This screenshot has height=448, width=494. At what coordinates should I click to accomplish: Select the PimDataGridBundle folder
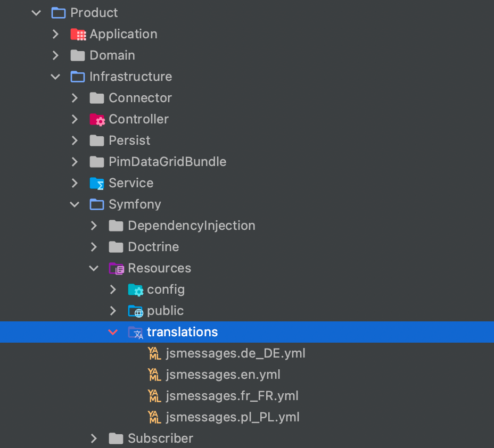[167, 162]
